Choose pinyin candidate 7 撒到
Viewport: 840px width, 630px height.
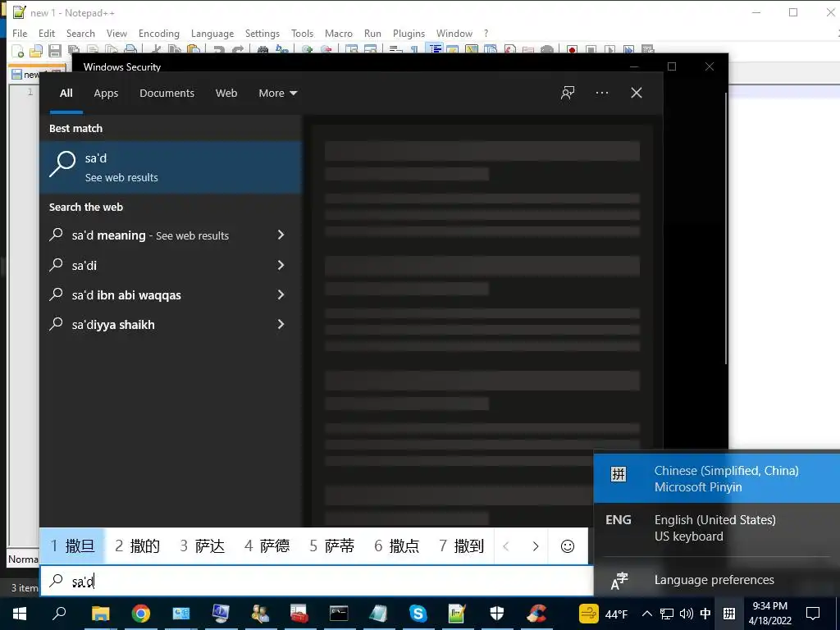[x=462, y=546]
